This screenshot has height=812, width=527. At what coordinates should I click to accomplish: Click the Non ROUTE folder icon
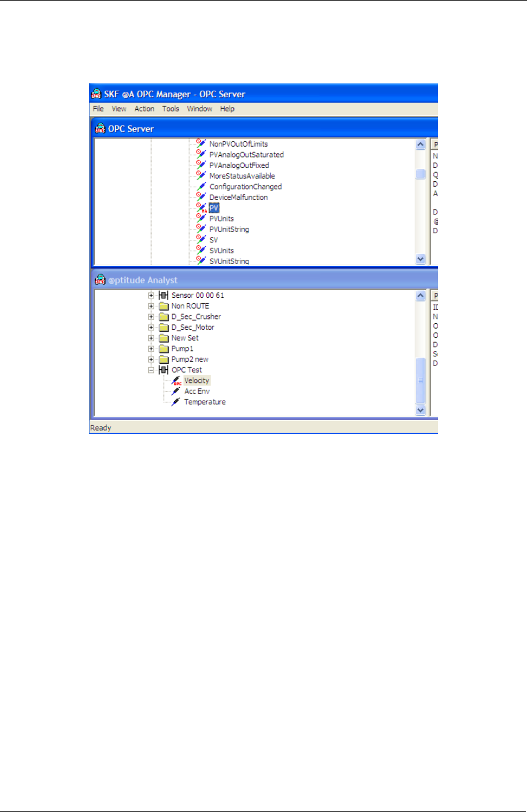(x=163, y=306)
